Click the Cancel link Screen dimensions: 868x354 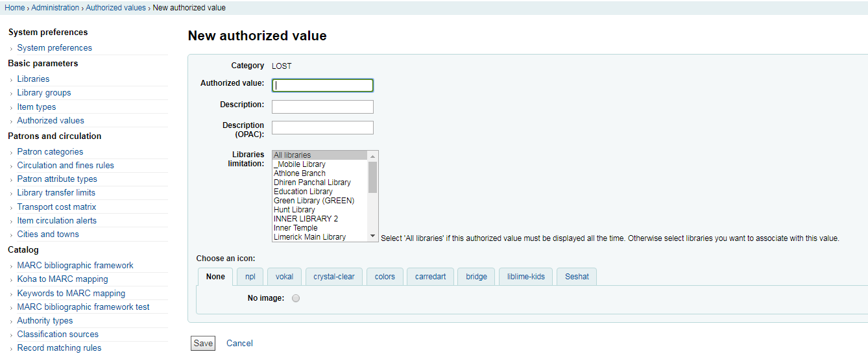click(x=239, y=344)
